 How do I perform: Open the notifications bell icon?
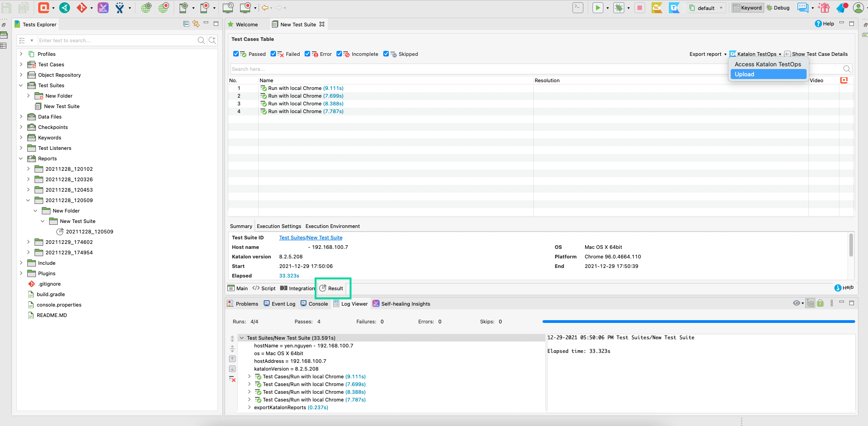click(x=842, y=8)
